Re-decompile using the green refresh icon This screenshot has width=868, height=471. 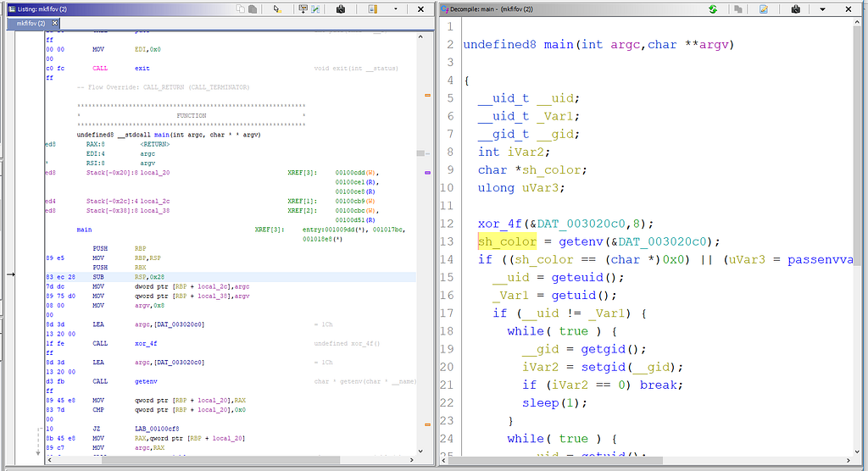[x=713, y=8]
